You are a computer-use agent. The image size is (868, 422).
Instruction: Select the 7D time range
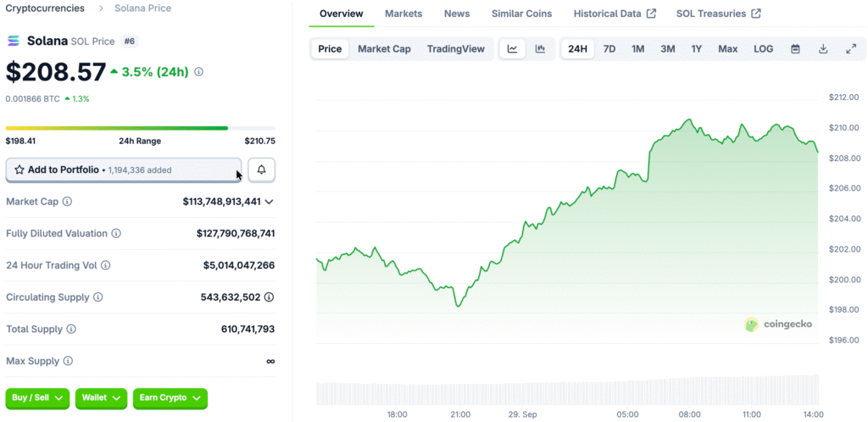(609, 49)
